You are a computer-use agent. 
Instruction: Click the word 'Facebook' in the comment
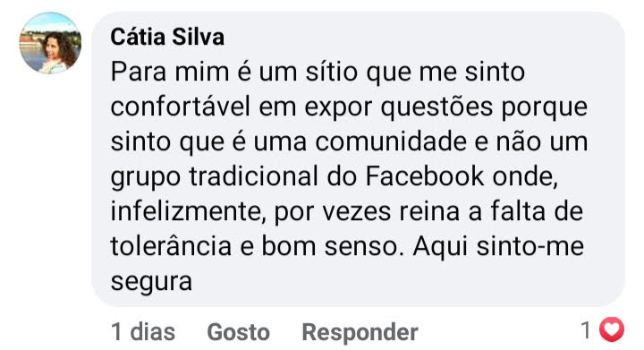pos(425,176)
